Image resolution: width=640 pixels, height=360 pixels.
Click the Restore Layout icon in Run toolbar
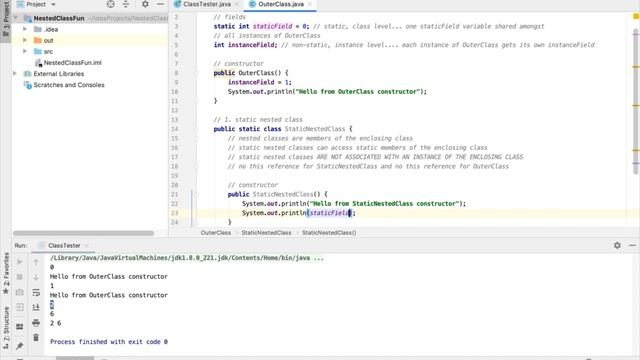pyautogui.click(x=20, y=327)
